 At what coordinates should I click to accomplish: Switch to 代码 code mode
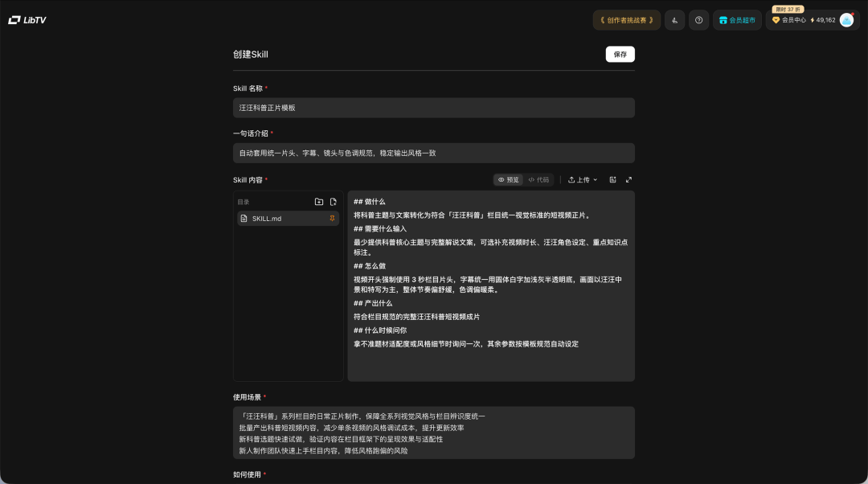click(538, 180)
